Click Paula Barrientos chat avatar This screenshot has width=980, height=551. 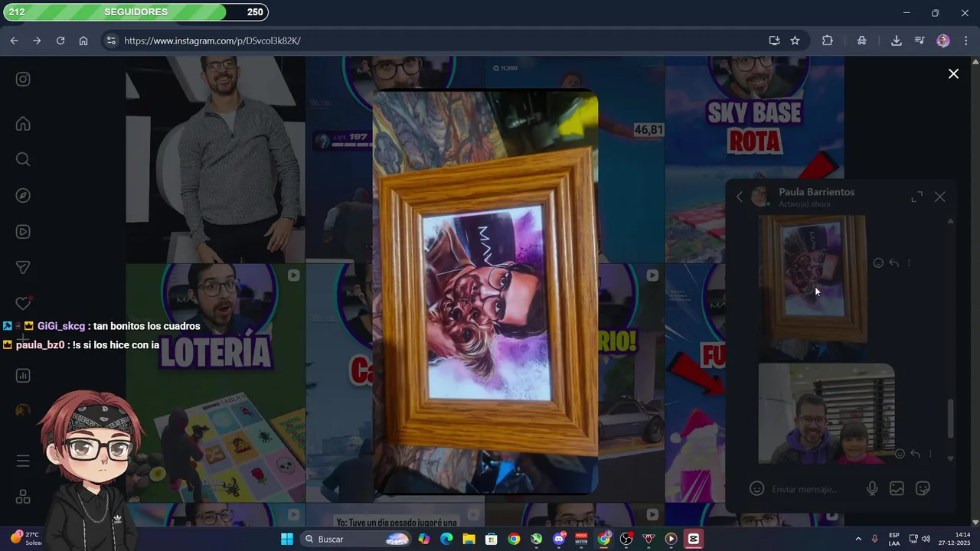click(x=760, y=197)
